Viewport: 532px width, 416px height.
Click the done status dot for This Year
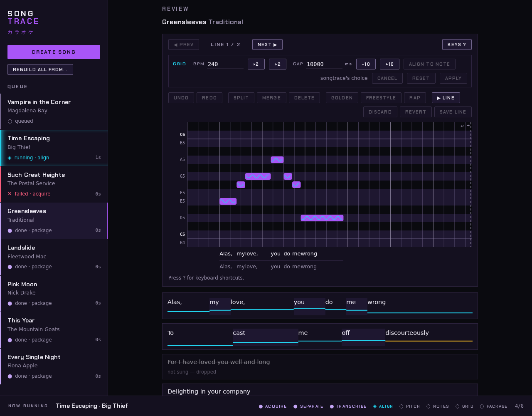10,340
